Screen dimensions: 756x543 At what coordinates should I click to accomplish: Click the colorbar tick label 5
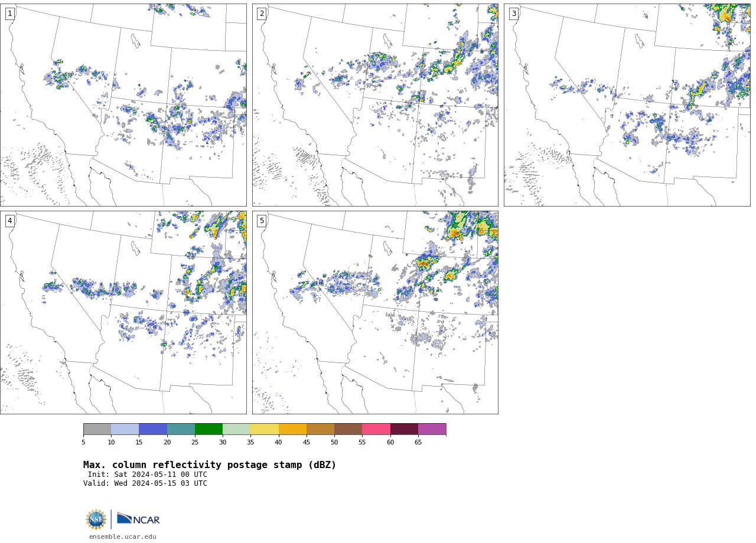point(83,442)
